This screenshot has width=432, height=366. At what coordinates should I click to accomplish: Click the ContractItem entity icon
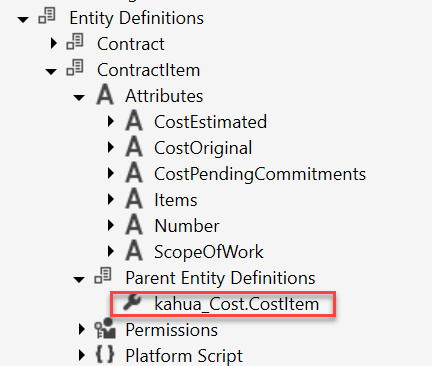pos(75,68)
